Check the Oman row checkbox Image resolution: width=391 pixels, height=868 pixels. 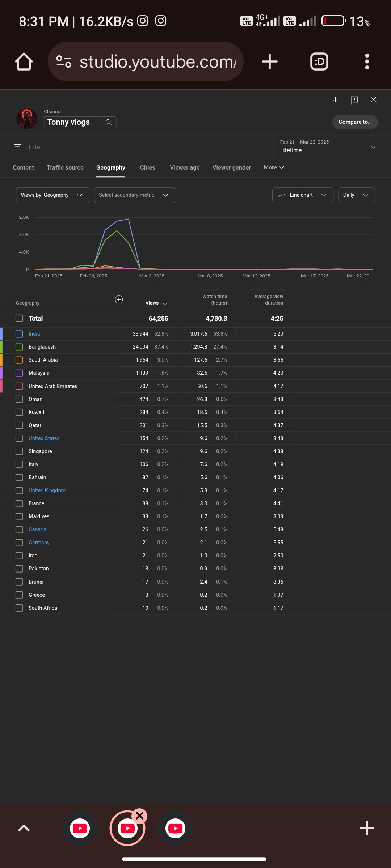[19, 399]
